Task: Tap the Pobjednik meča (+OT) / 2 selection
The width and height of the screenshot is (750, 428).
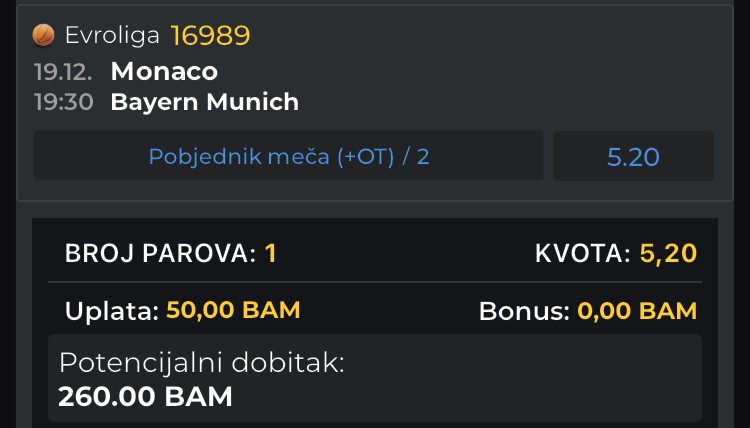Action: (288, 156)
